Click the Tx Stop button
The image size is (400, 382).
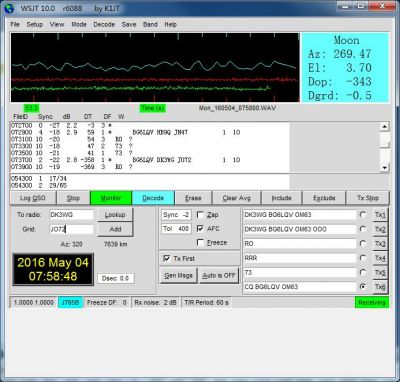[368, 198]
